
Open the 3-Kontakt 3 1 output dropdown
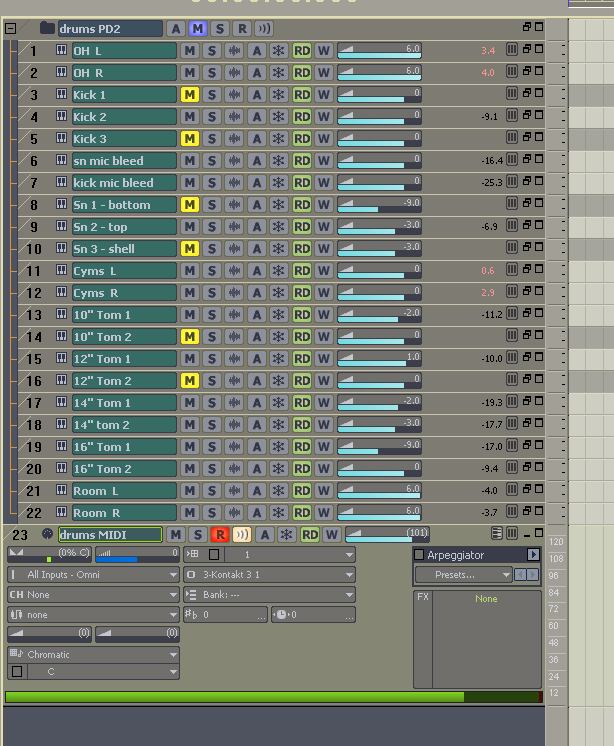point(270,575)
